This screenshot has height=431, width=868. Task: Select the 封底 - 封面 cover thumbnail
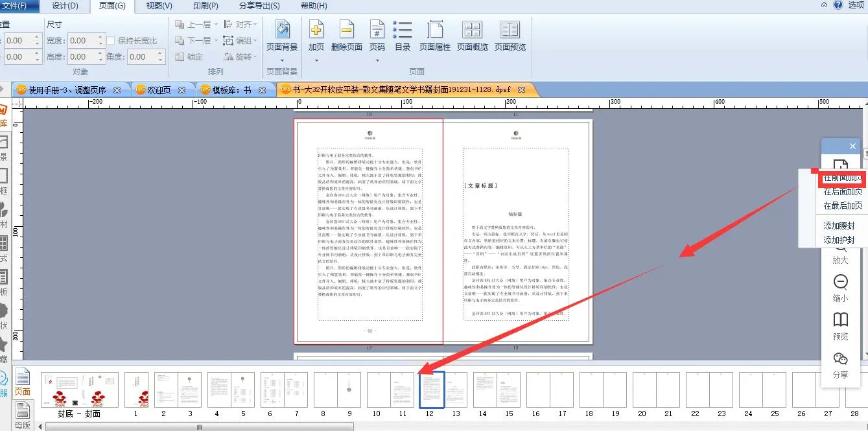[79, 390]
